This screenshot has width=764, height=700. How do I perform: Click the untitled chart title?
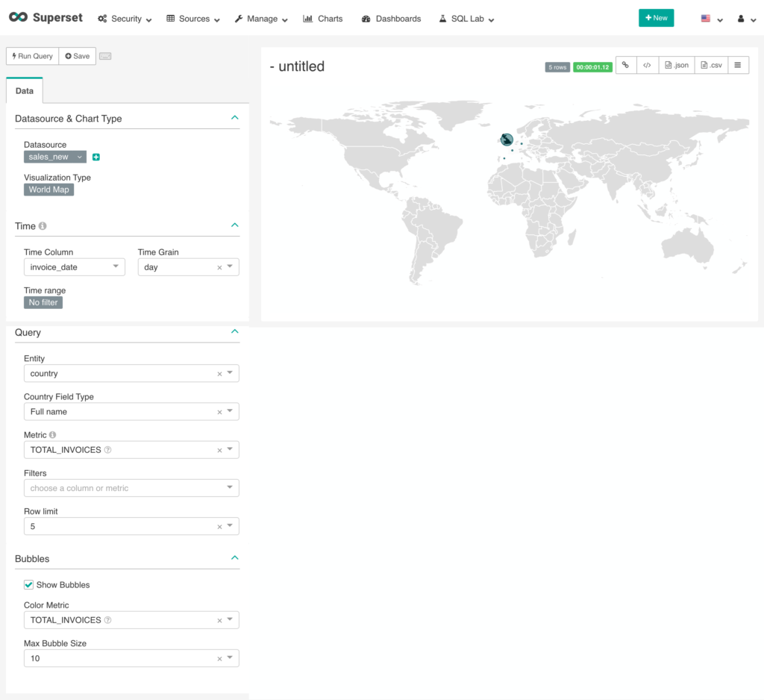pyautogui.click(x=297, y=66)
